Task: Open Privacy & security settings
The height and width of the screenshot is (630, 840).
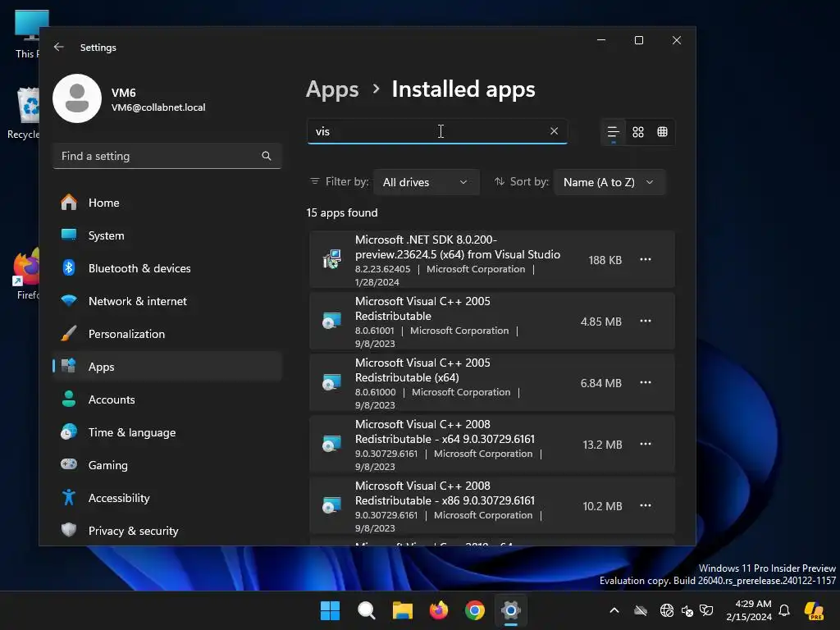Action: click(167, 531)
